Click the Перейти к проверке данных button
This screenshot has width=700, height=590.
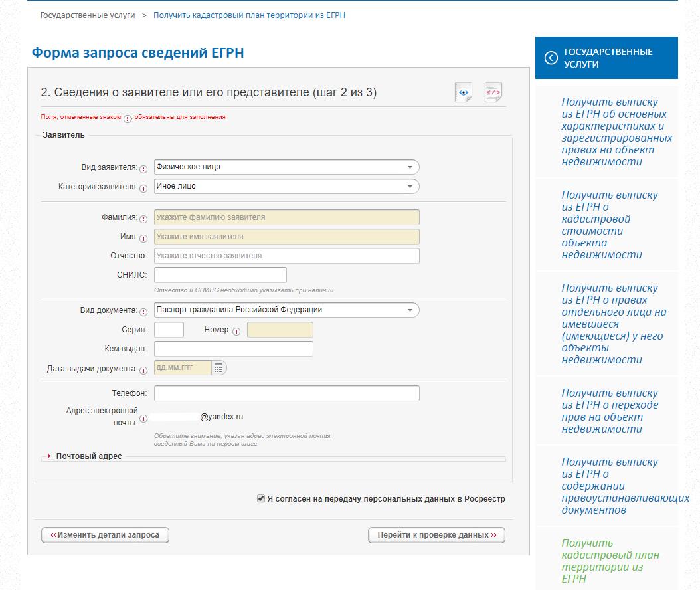(x=436, y=535)
